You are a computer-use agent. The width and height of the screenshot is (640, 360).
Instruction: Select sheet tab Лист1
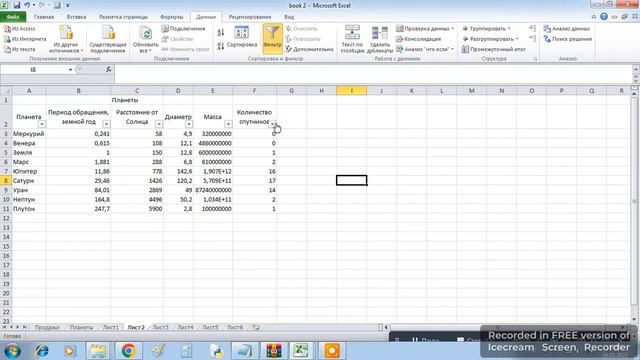click(x=111, y=327)
